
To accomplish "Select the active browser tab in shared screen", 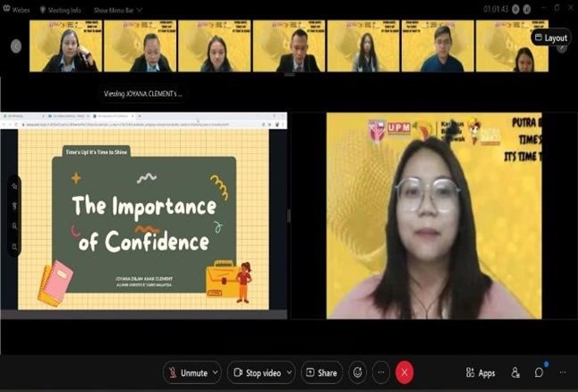I will [x=115, y=115].
